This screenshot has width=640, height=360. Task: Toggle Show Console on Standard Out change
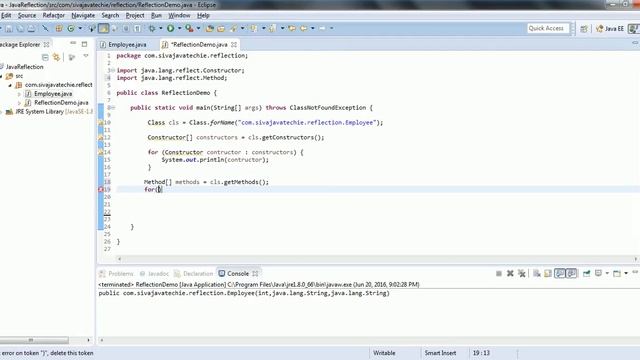(560, 273)
